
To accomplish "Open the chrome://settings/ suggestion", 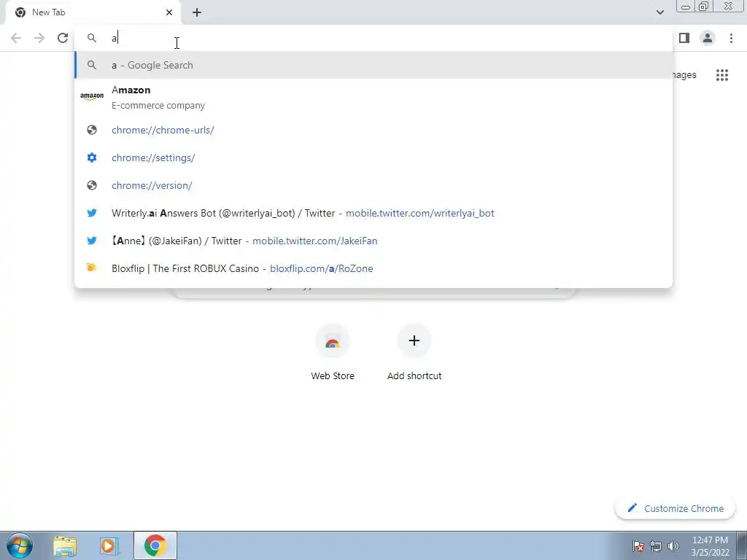I will (x=373, y=157).
